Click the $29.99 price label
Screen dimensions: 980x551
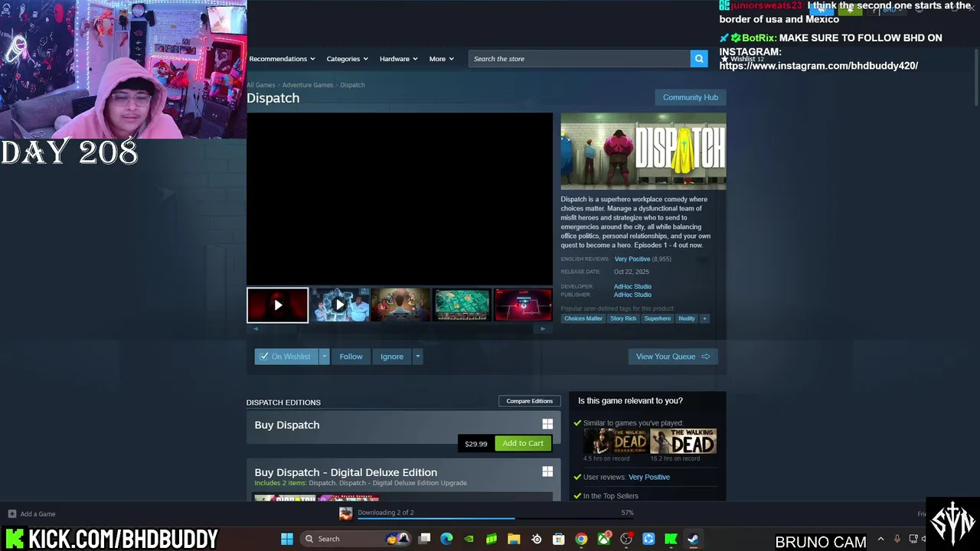pos(475,444)
